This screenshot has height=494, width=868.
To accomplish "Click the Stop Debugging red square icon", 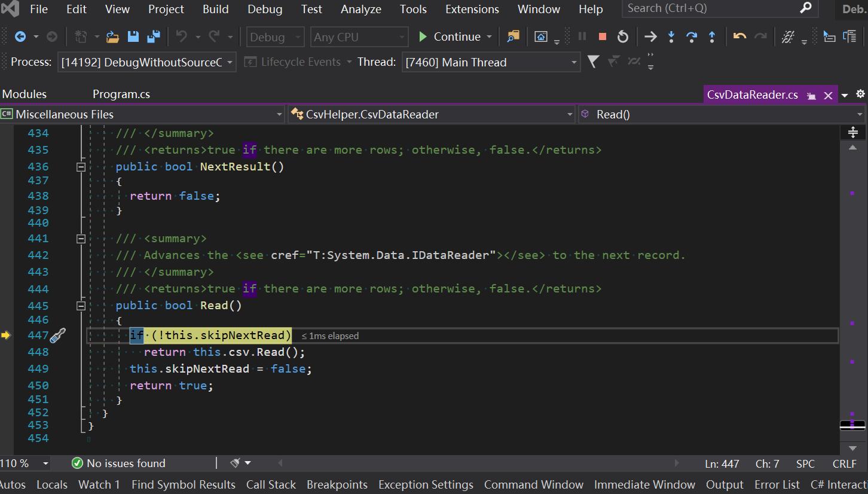I will [x=602, y=37].
